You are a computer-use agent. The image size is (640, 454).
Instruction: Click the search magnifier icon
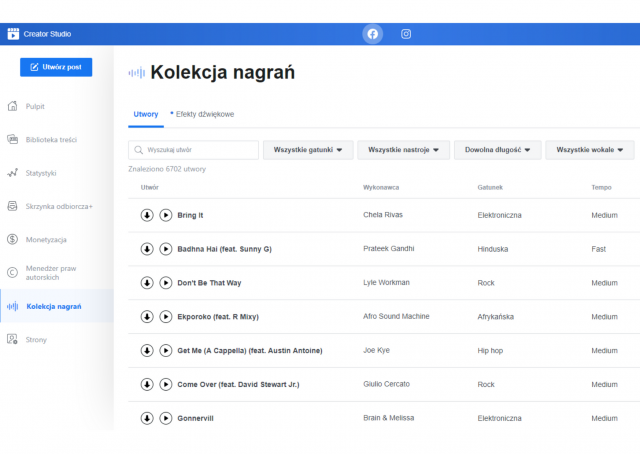click(x=139, y=150)
